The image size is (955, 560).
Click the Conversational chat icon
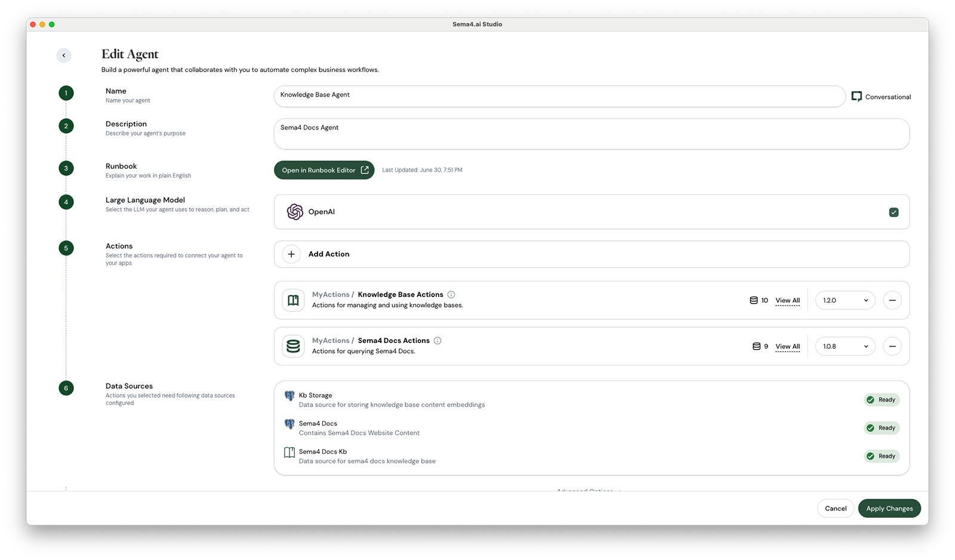[x=857, y=97]
